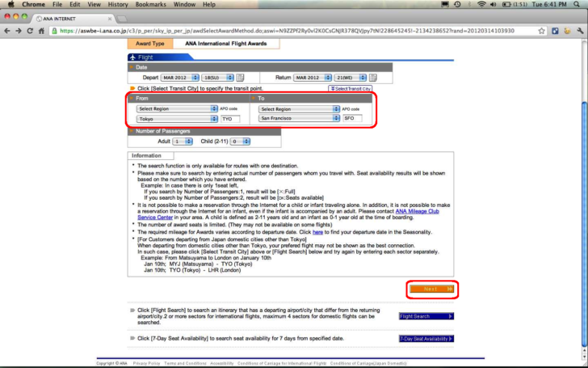Click the To APO code field SFO
Image resolution: width=588 pixels, height=368 pixels.
pos(352,118)
